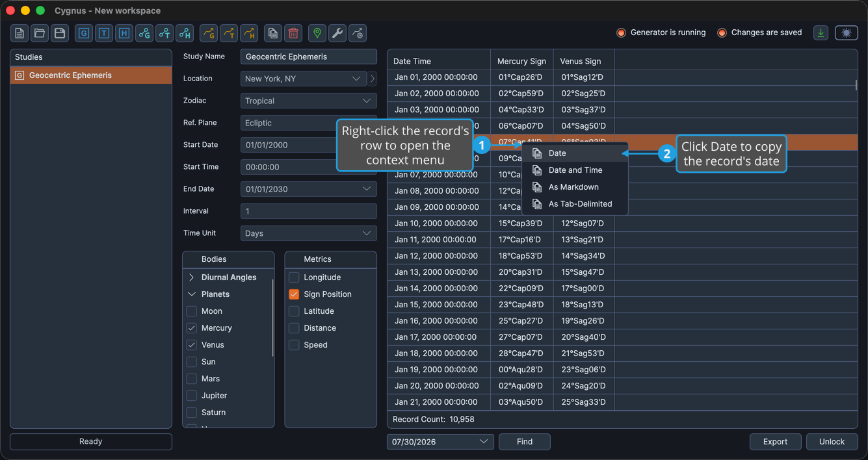868x460 pixels.
Task: Click the results table scrollbar thumb
Action: point(856,85)
